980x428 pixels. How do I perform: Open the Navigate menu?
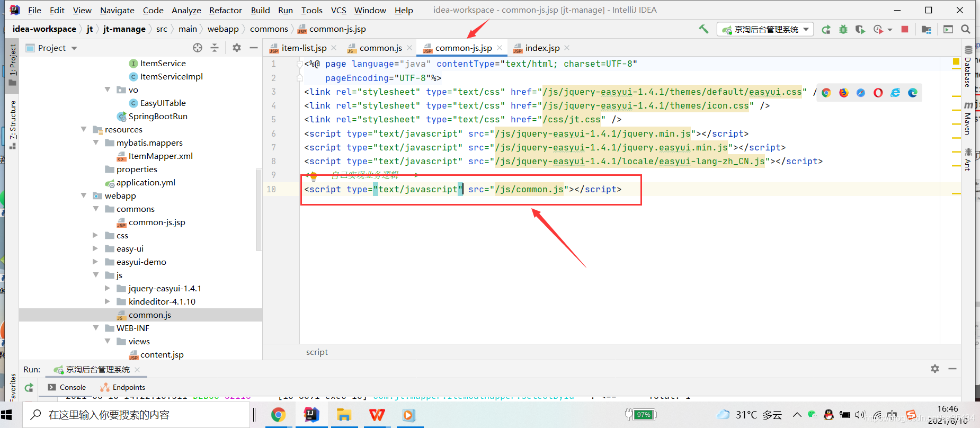[x=117, y=10]
